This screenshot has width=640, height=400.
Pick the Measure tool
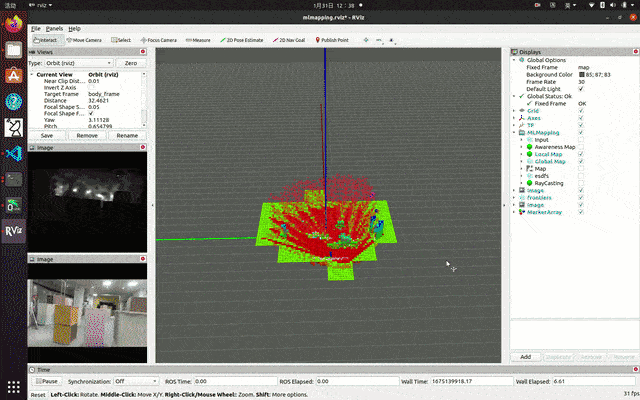click(x=198, y=40)
